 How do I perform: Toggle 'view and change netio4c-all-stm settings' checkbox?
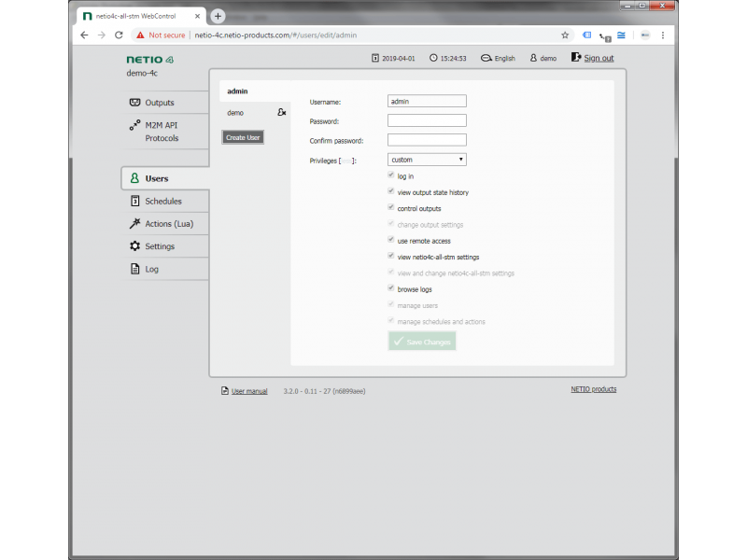391,273
